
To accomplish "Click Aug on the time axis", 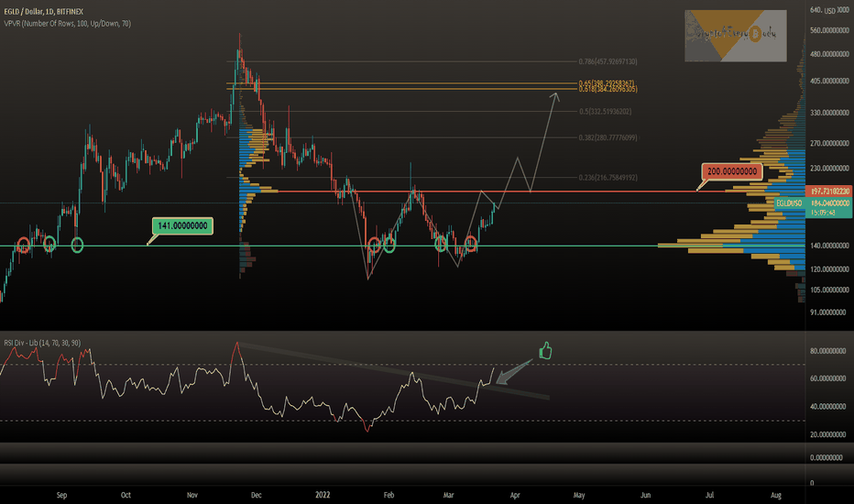I will tap(776, 495).
